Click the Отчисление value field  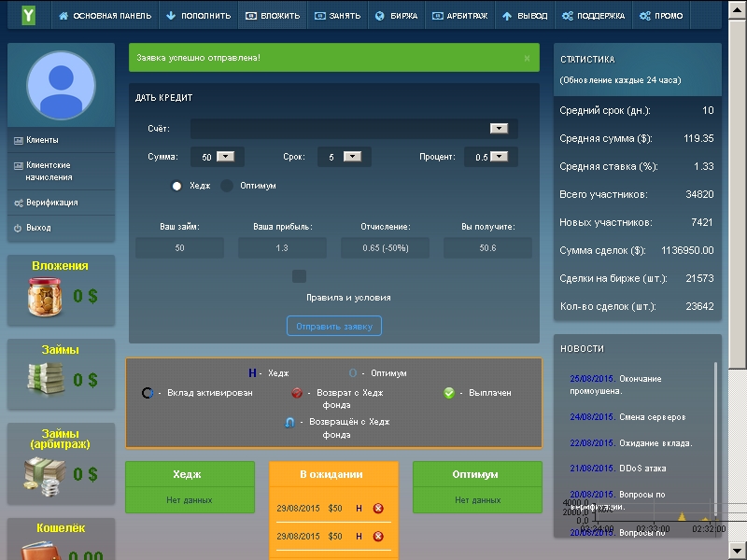tap(385, 247)
